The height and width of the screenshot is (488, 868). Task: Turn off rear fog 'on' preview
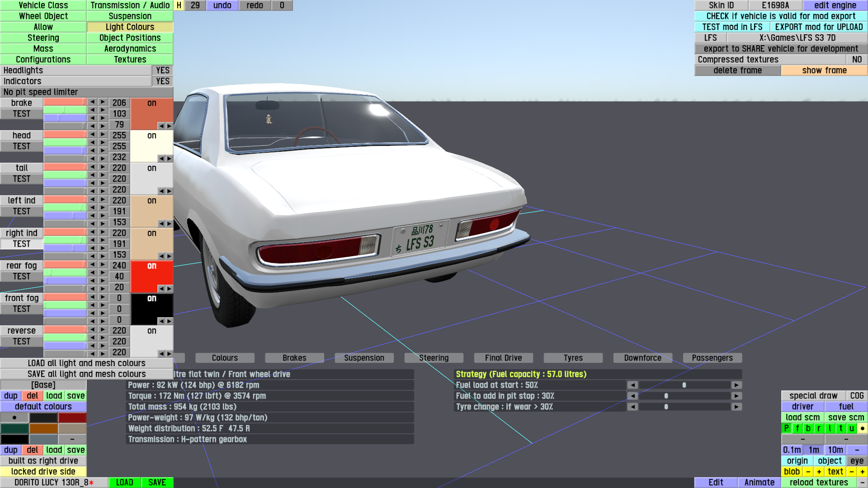[x=151, y=266]
